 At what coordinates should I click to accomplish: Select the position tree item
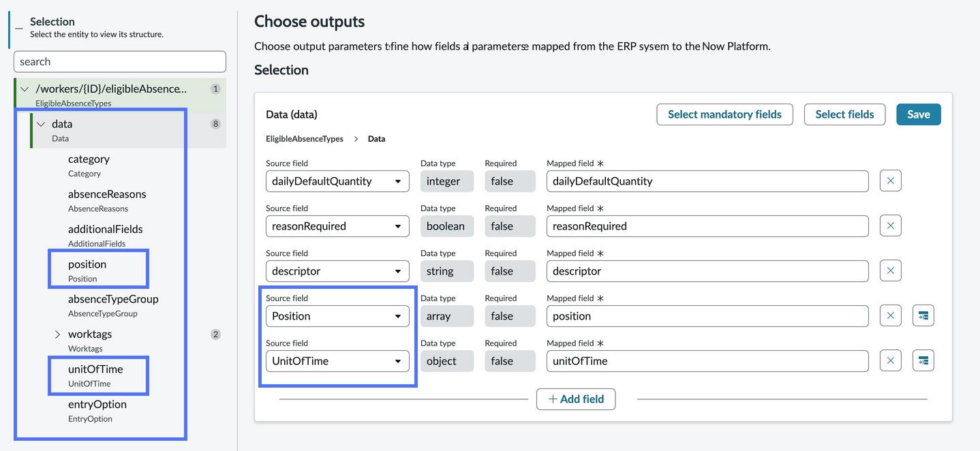click(87, 270)
